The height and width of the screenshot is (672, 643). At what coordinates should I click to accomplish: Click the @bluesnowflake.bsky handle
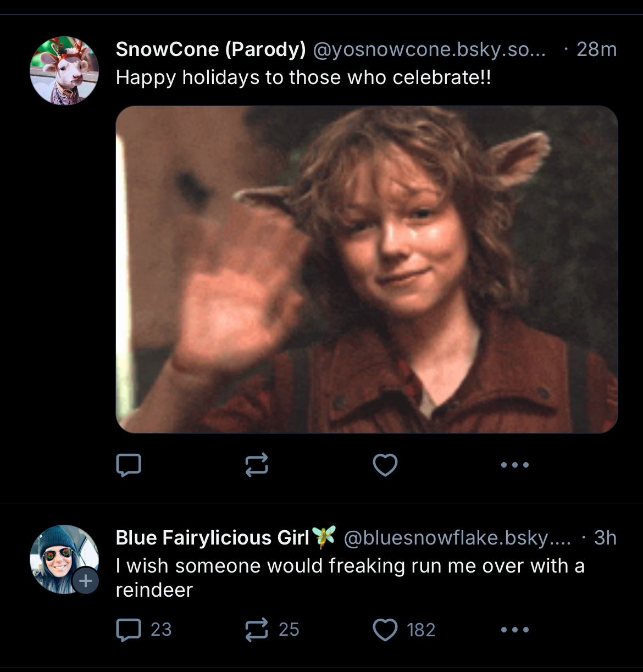click(x=457, y=538)
